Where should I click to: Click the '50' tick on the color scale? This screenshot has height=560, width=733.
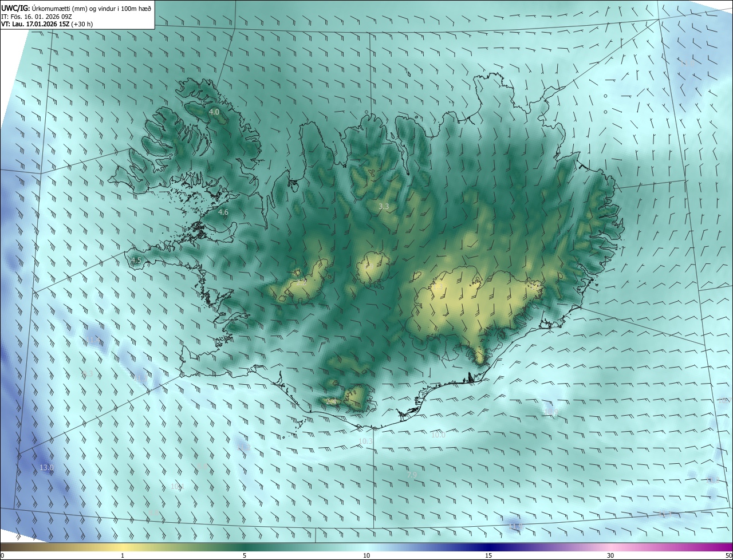(728, 555)
